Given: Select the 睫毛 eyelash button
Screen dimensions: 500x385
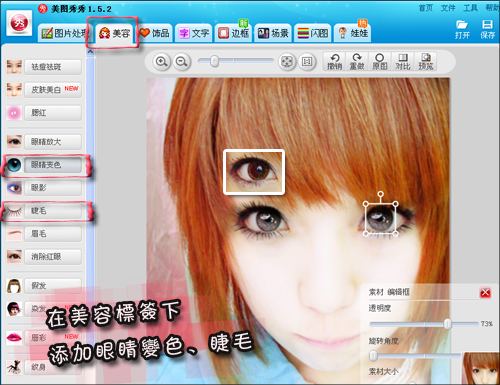Looking at the screenshot, I should pos(53,211).
